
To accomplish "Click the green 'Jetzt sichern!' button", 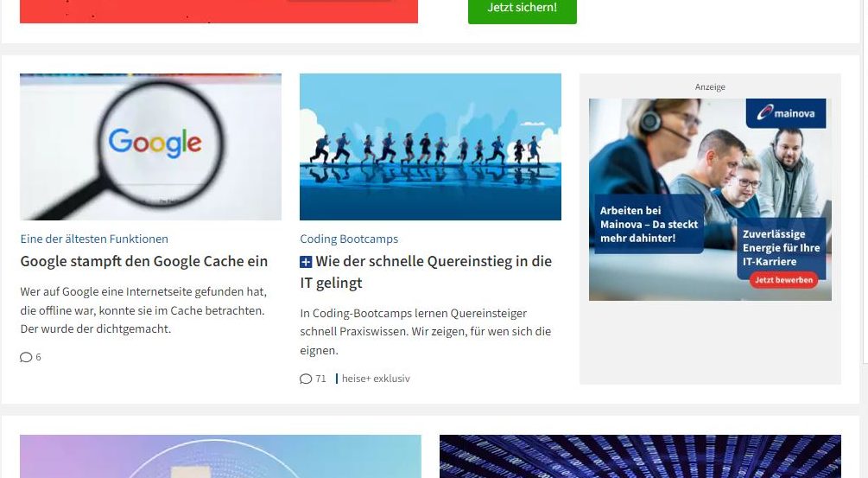I will (523, 9).
